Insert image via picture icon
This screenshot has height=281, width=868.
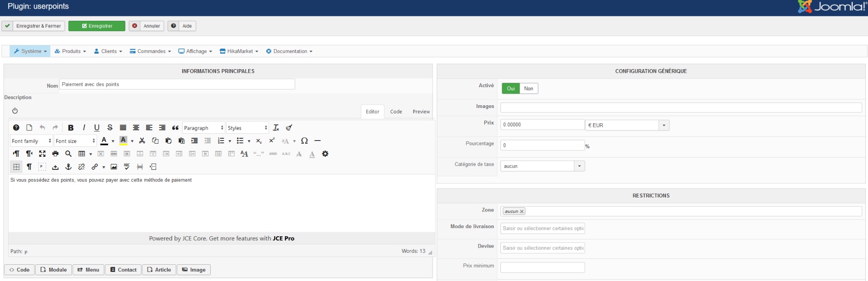click(x=114, y=167)
